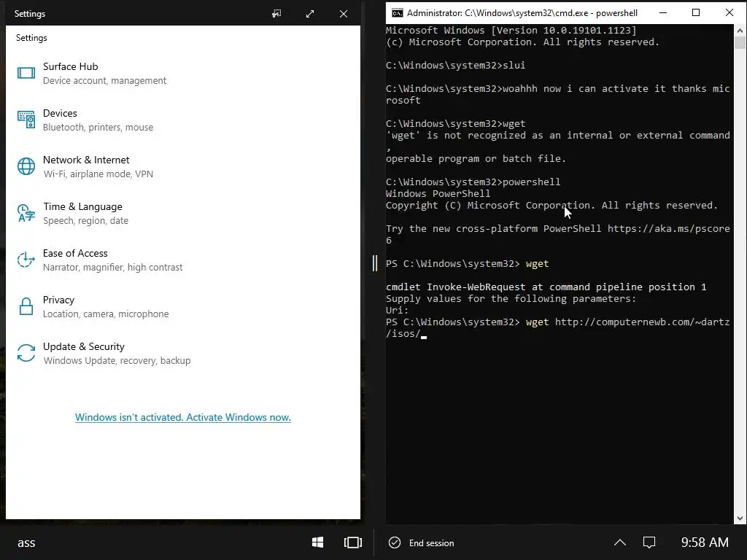Click 'cmdlet Invoke-WebRequest' output line
Image resolution: width=747 pixels, height=560 pixels.
(x=546, y=287)
